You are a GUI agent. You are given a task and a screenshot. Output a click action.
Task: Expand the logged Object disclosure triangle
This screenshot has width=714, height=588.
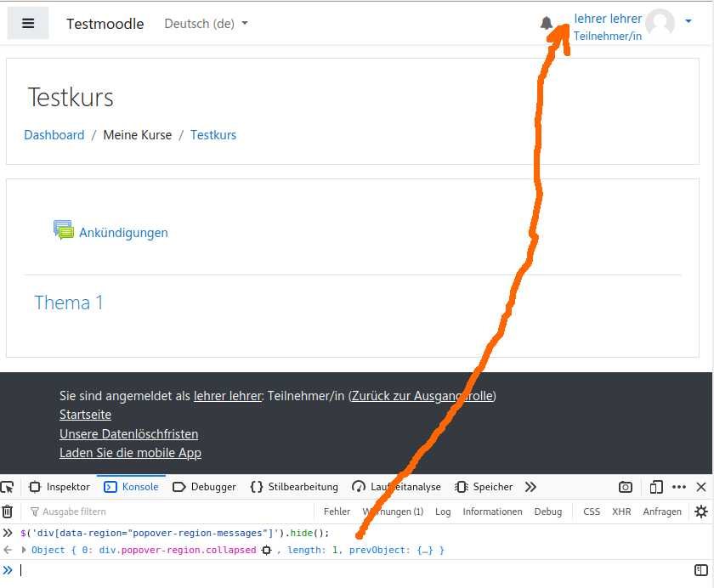(x=24, y=551)
